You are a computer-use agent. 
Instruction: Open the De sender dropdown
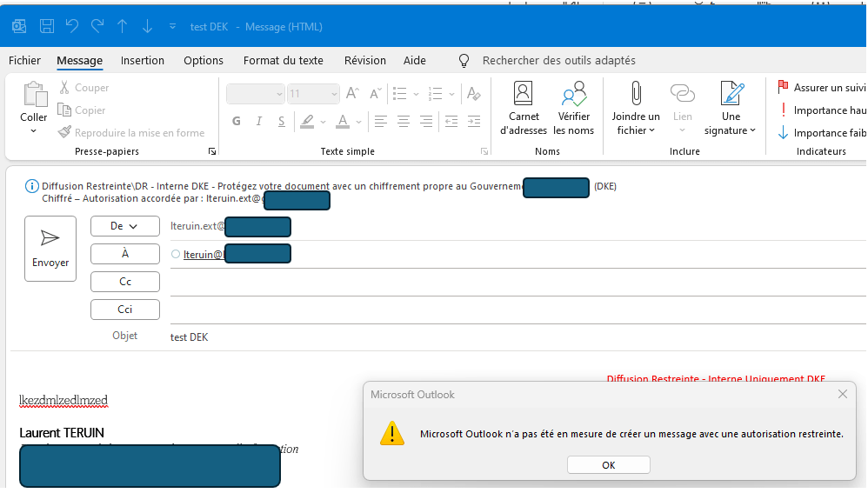(124, 226)
